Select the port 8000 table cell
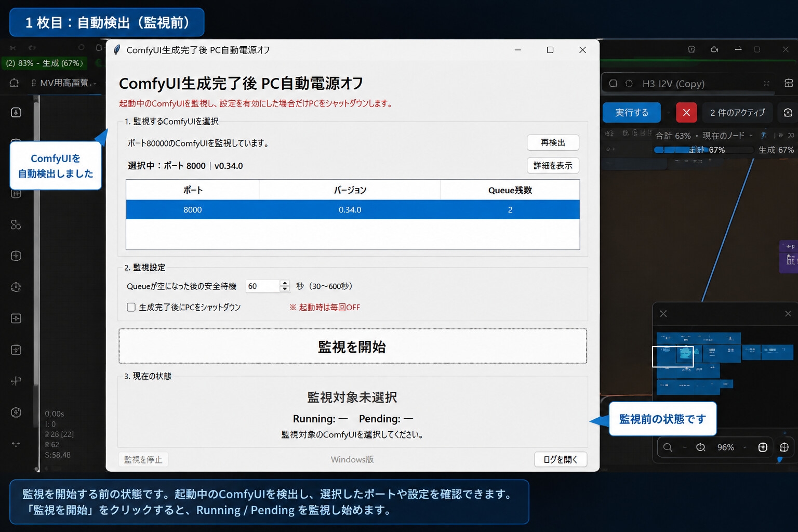798x532 pixels. tap(193, 209)
